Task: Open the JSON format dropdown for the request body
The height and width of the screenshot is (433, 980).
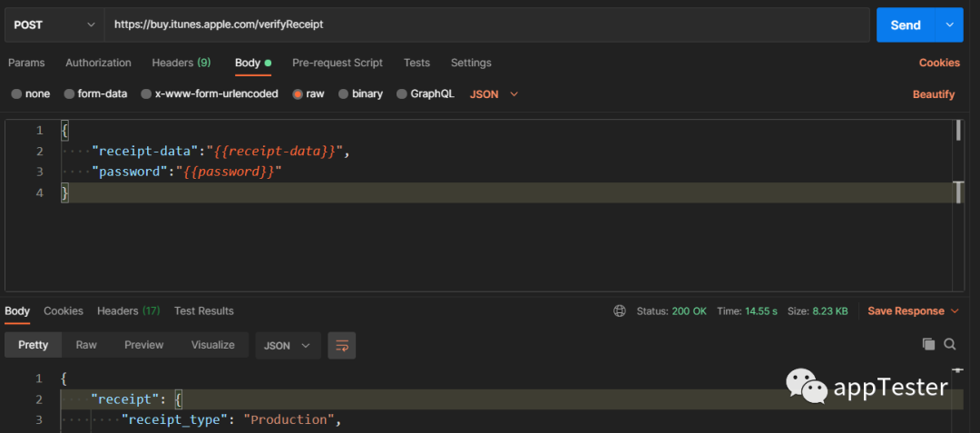Action: 494,94
